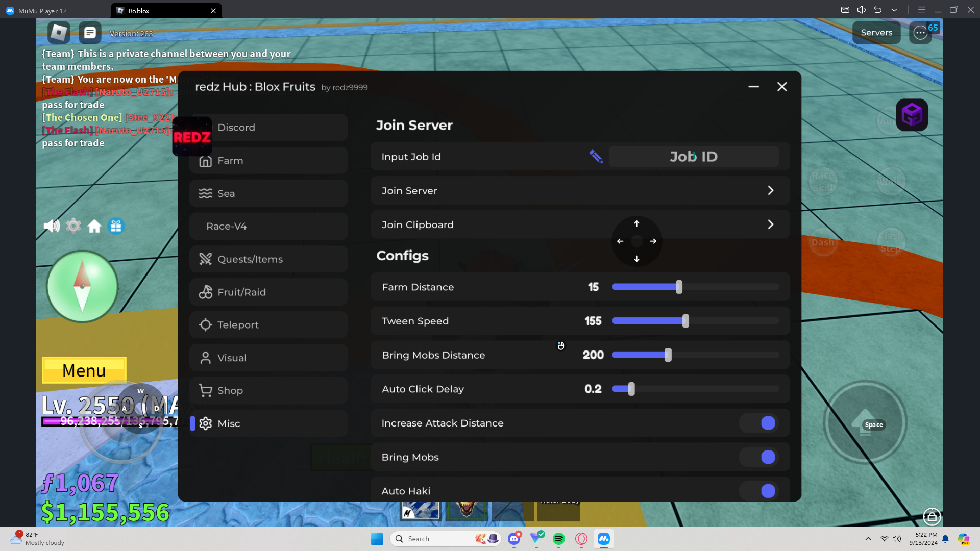Screen dimensions: 980x551
Task: Select the Misc tab
Action: coord(268,423)
